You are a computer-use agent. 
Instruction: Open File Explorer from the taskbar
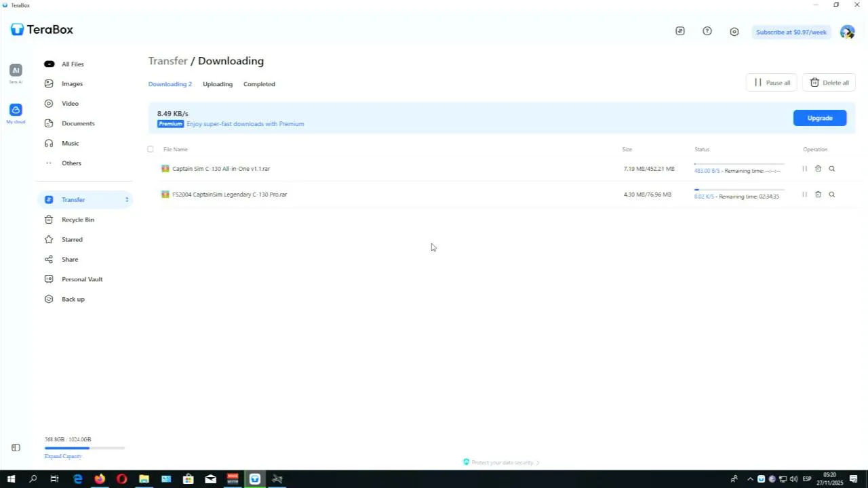click(x=144, y=479)
